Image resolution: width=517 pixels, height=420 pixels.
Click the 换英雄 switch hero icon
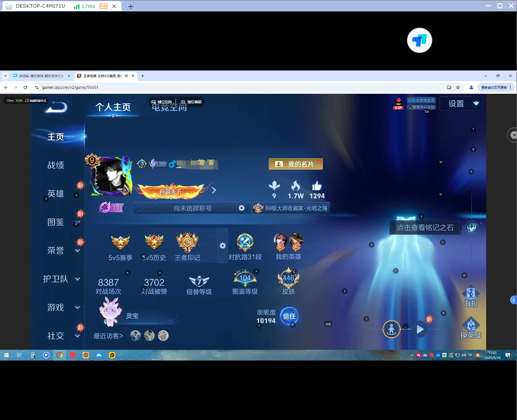click(471, 326)
